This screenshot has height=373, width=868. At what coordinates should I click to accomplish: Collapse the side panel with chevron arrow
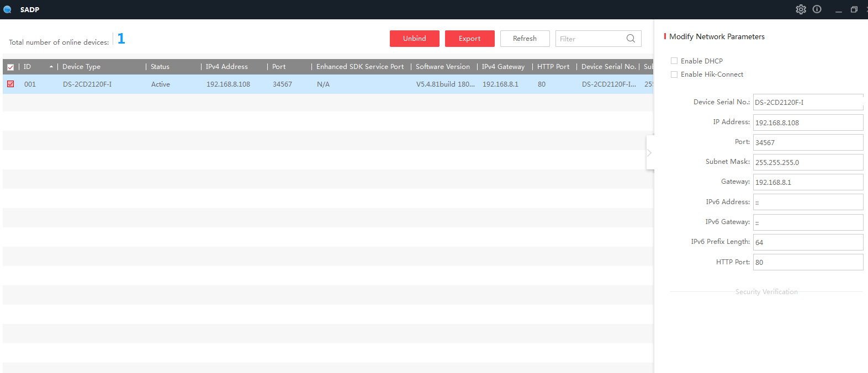pyautogui.click(x=650, y=152)
